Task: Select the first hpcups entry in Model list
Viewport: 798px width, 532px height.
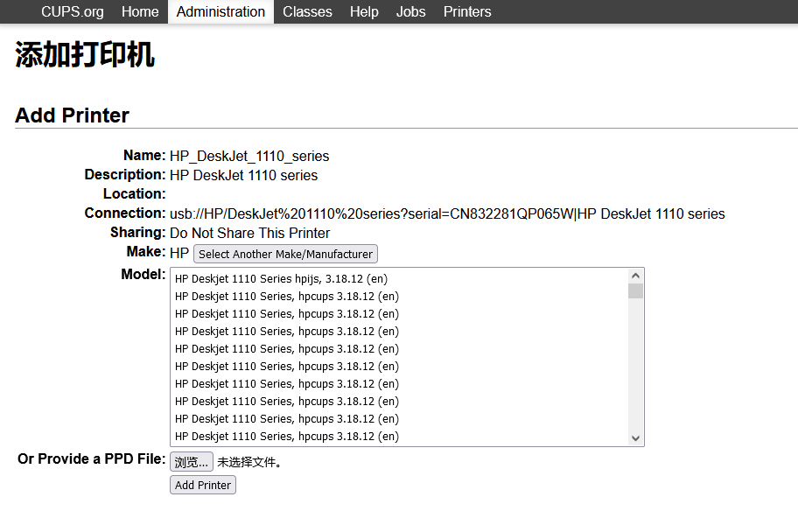Action: click(286, 297)
